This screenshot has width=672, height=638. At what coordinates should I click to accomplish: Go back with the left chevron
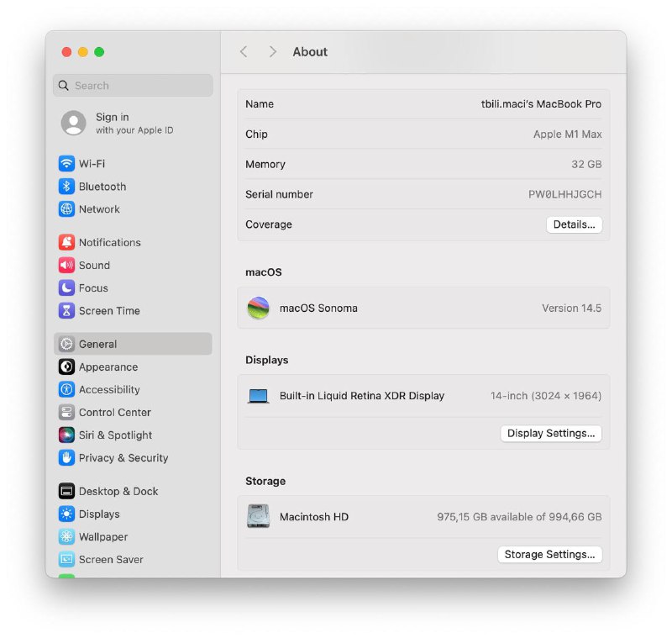pyautogui.click(x=244, y=52)
